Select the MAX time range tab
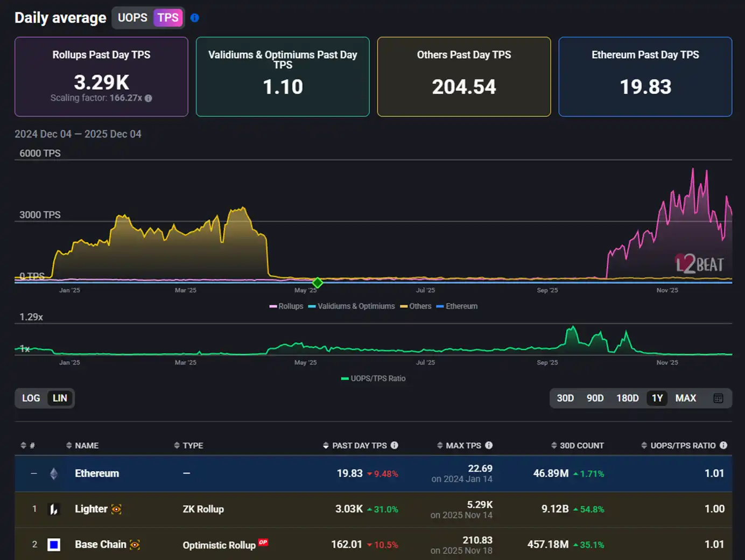Screen dimensions: 745x560 [686, 398]
